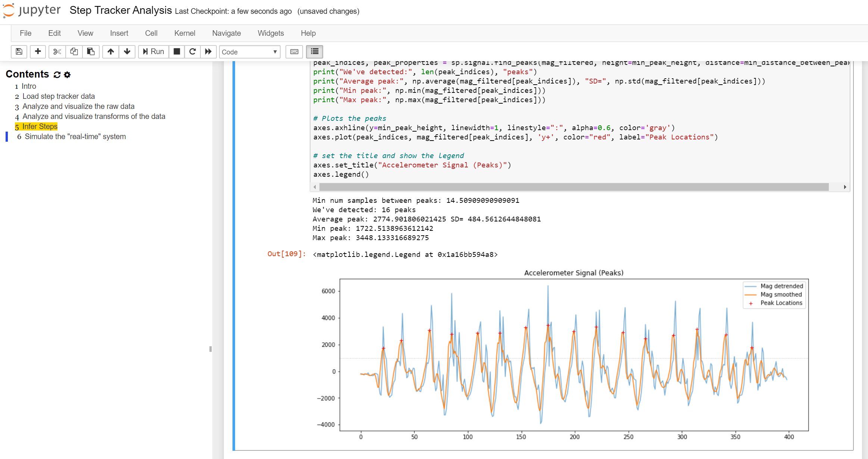Open the cell type dropdown showing Code

(x=249, y=52)
